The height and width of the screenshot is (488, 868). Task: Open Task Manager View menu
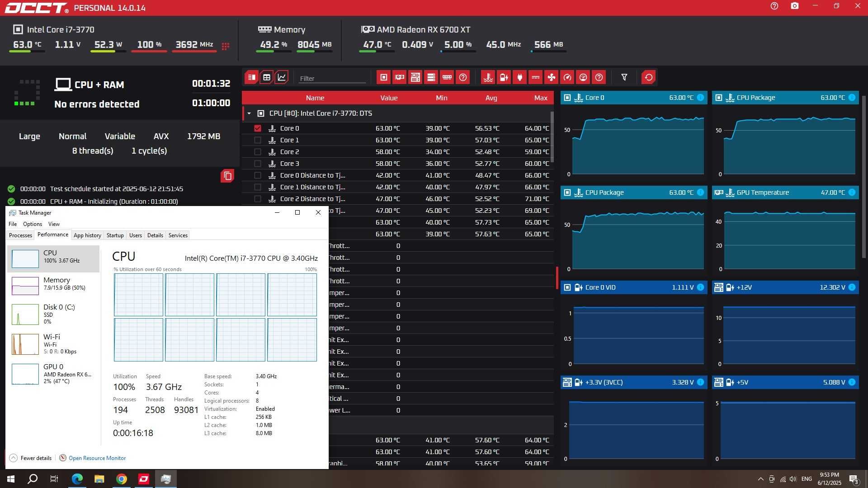click(54, 224)
